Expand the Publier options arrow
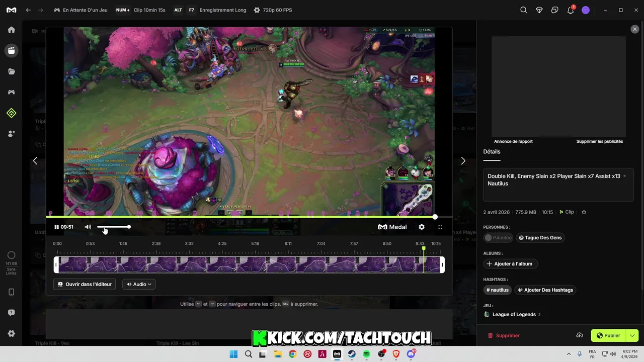644x362 pixels. [x=632, y=335]
